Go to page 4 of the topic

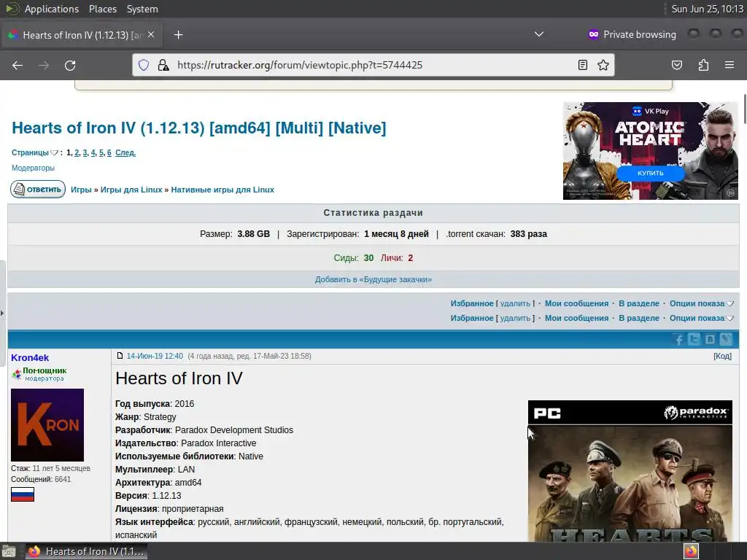tap(93, 152)
